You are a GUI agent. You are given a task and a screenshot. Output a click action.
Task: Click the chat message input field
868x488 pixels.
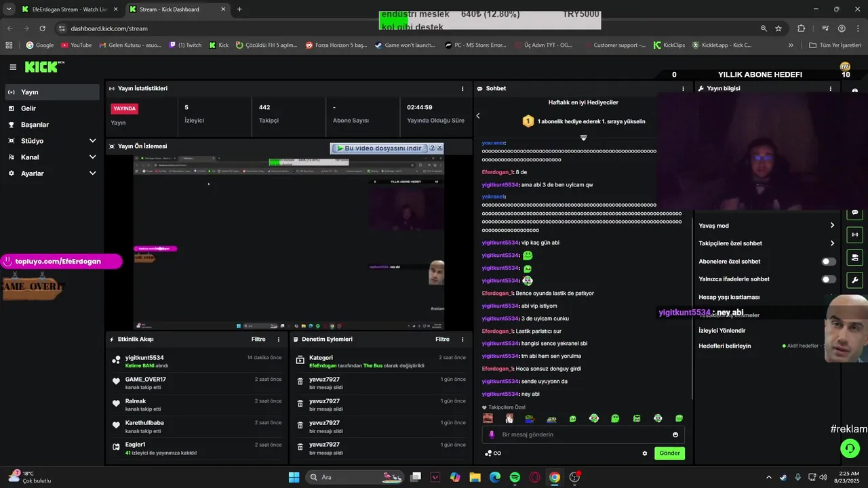583,434
